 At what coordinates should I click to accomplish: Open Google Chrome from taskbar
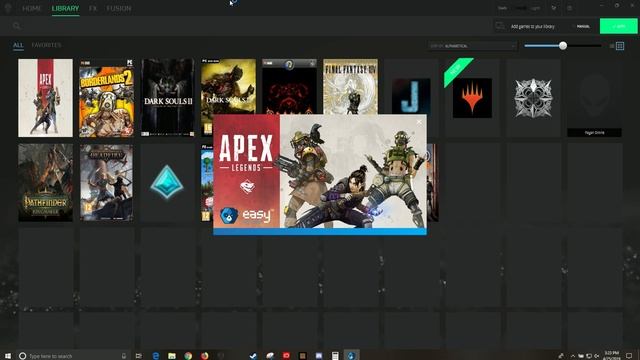point(188,356)
